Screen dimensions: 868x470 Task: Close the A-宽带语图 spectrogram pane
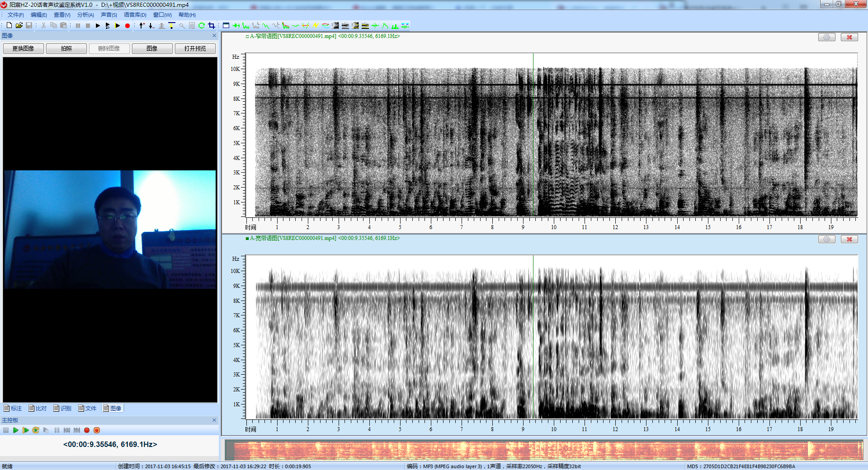coord(849,239)
